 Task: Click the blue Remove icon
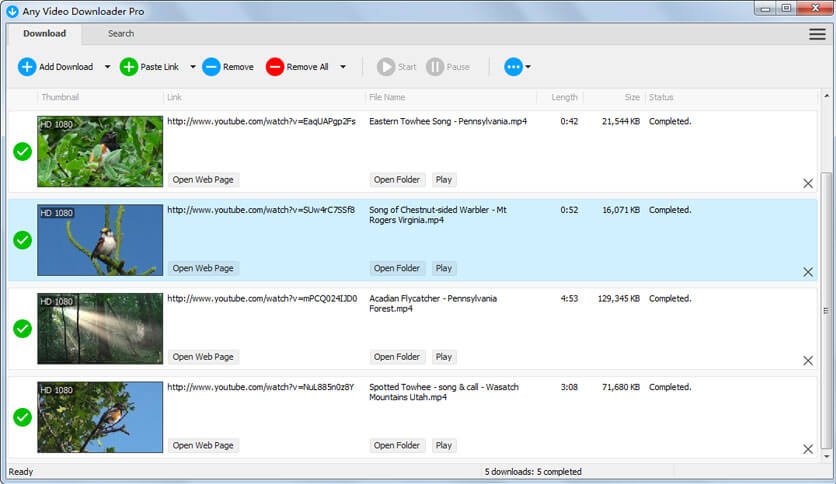click(x=211, y=67)
